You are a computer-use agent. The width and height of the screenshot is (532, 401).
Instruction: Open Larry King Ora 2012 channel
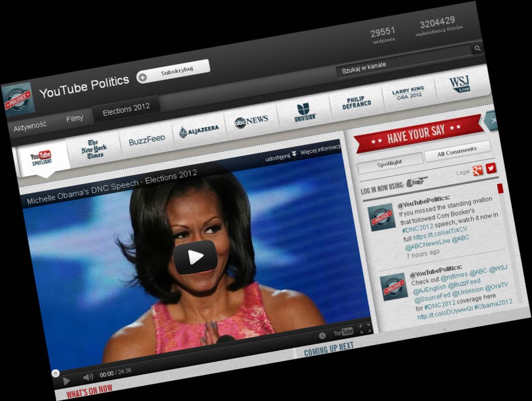pyautogui.click(x=408, y=92)
